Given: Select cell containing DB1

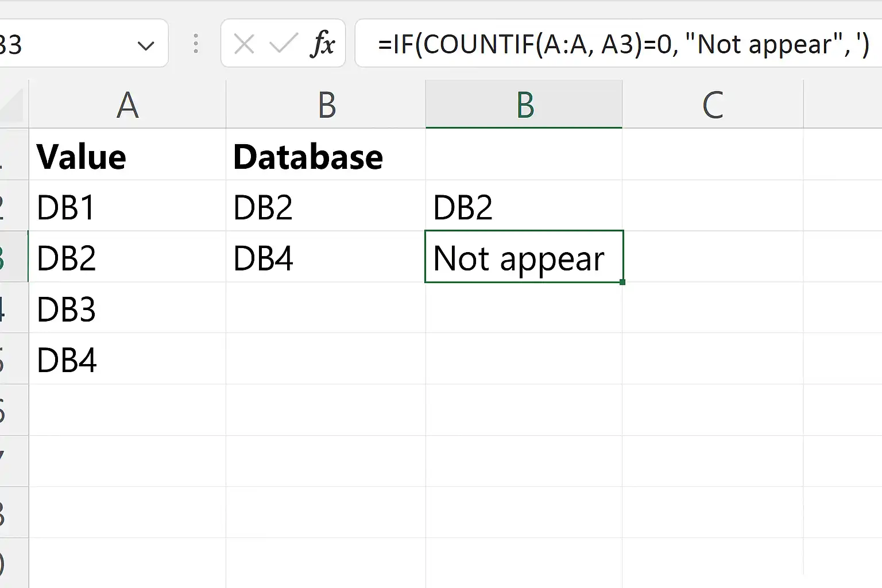Looking at the screenshot, I should point(127,206).
